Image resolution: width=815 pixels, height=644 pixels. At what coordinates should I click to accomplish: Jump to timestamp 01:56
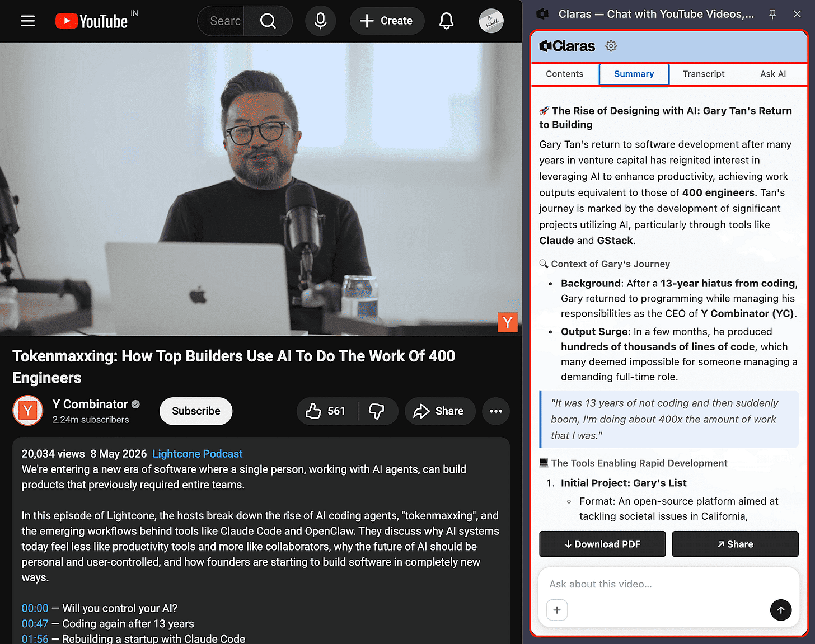[x=35, y=639]
